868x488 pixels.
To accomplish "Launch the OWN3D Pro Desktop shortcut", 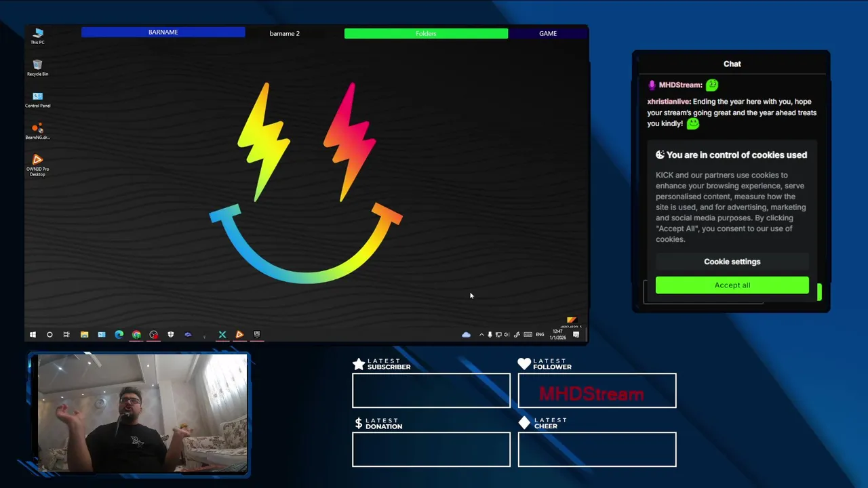I will point(37,165).
